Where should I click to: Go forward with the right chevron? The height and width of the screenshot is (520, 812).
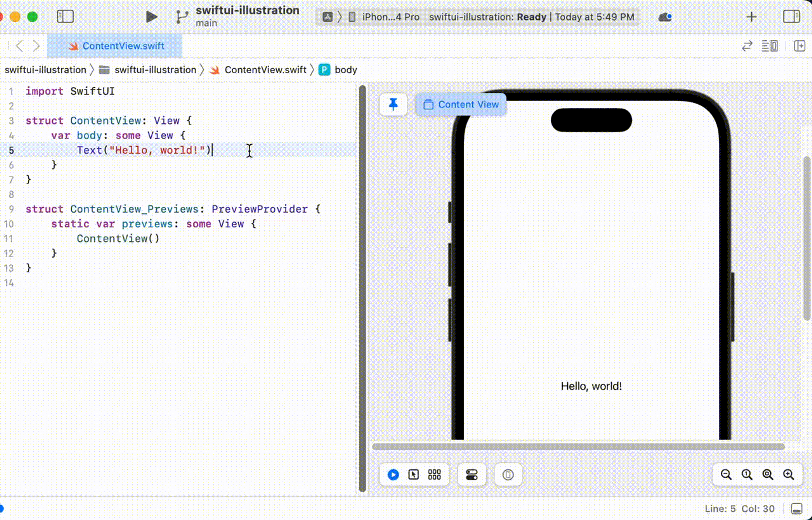click(x=36, y=46)
